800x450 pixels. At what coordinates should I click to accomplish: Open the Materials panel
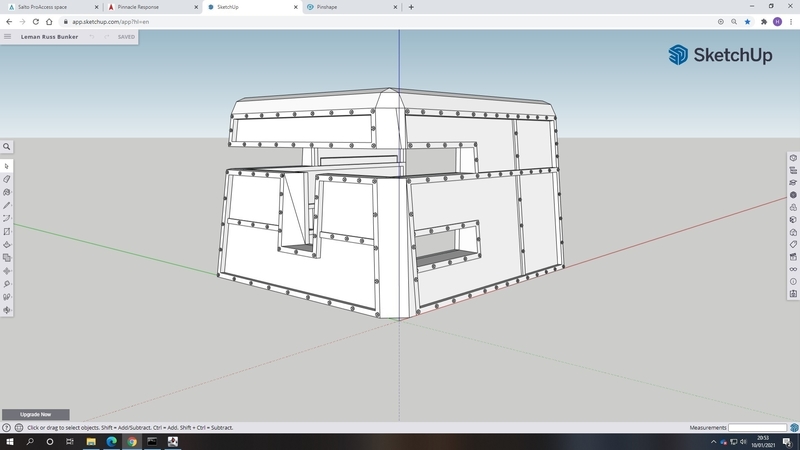pos(793,195)
